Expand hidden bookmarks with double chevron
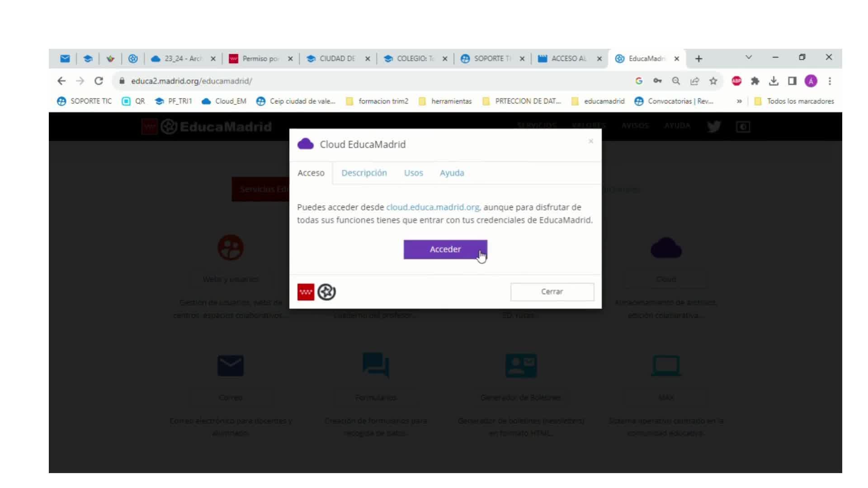Viewport: 868px width, 488px height. 739,101
